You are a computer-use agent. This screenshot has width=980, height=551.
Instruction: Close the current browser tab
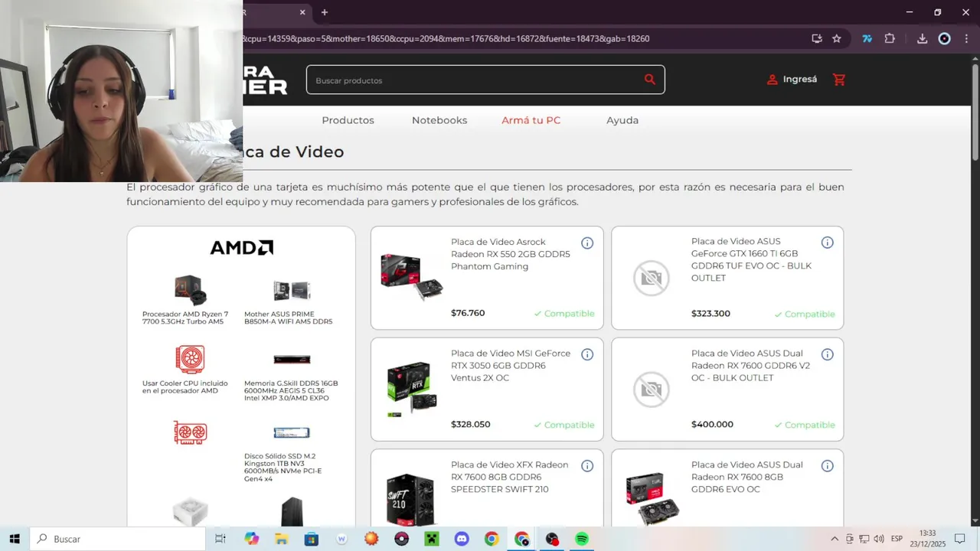pos(302,12)
